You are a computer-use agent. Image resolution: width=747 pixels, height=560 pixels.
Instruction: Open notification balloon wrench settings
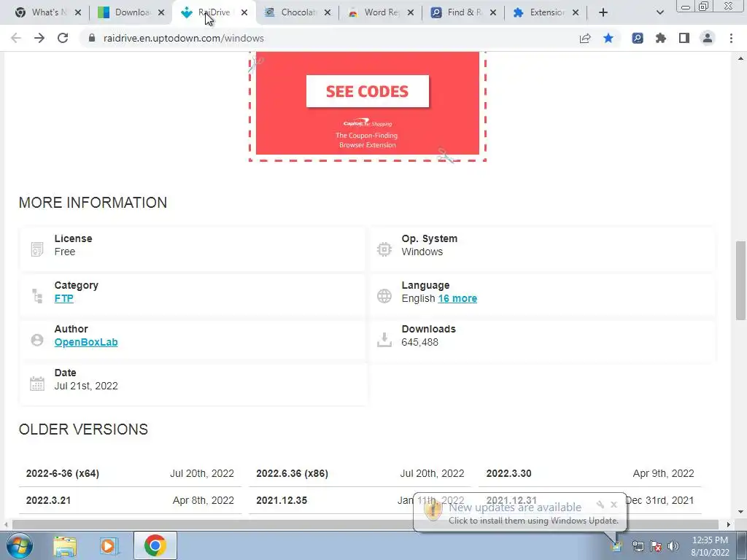pyautogui.click(x=600, y=505)
